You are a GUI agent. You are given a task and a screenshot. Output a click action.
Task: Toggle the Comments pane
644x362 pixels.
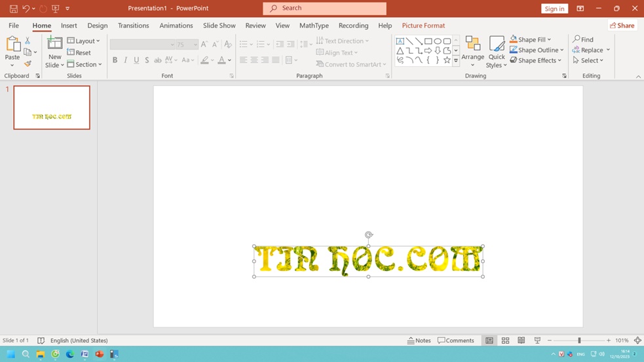pyautogui.click(x=456, y=340)
